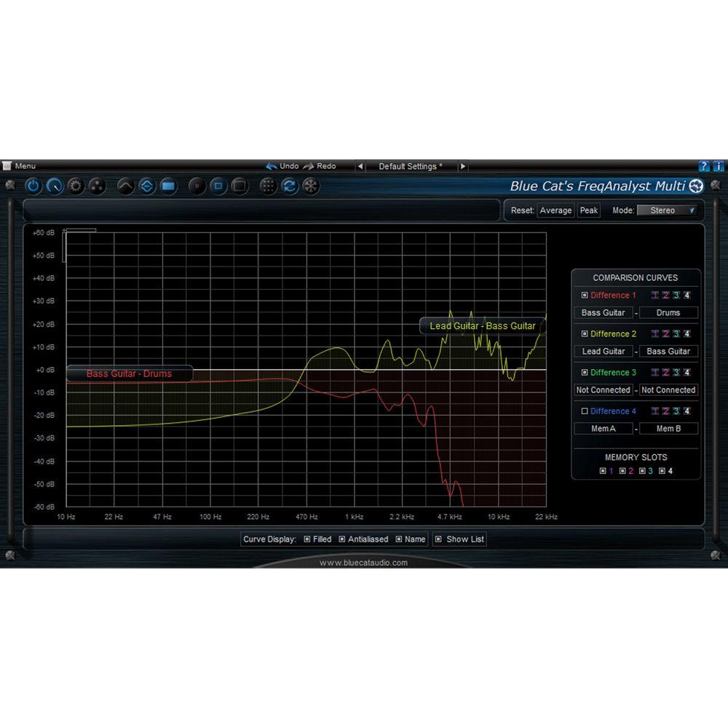Open the grid/matrix icon in the toolbar

point(268,186)
